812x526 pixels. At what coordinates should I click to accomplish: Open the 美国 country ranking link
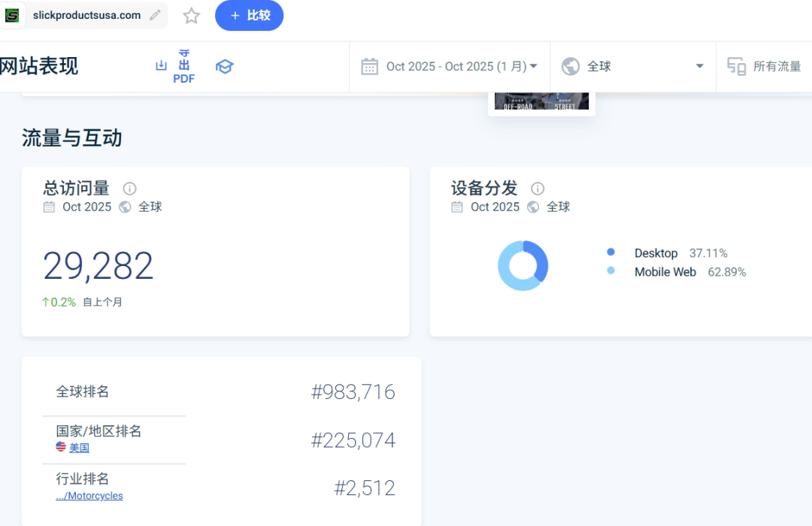[x=79, y=448]
